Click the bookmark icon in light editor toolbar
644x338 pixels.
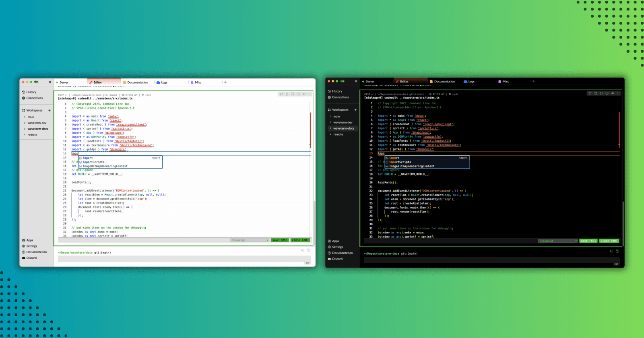(293, 94)
